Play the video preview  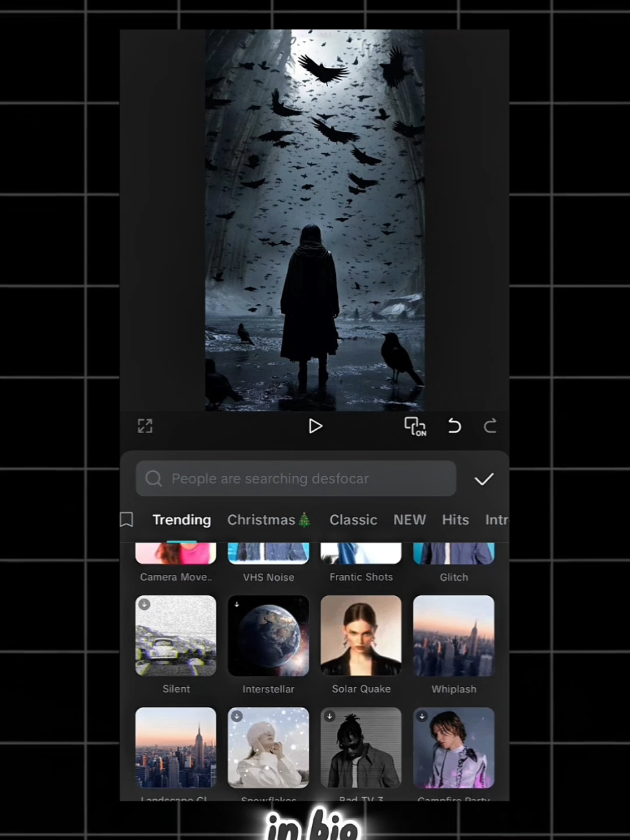pyautogui.click(x=315, y=427)
